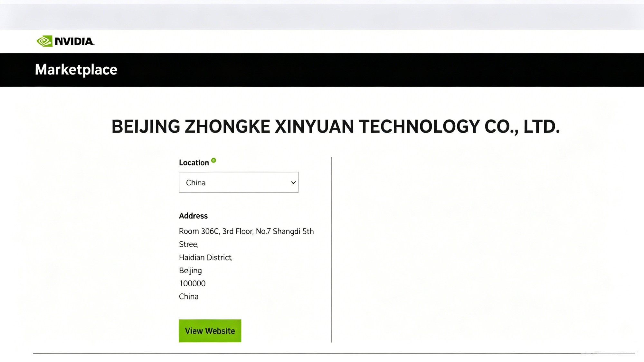Viewport: 644px width, 362px height.
Task: Click the Address section label
Action: pyautogui.click(x=193, y=216)
